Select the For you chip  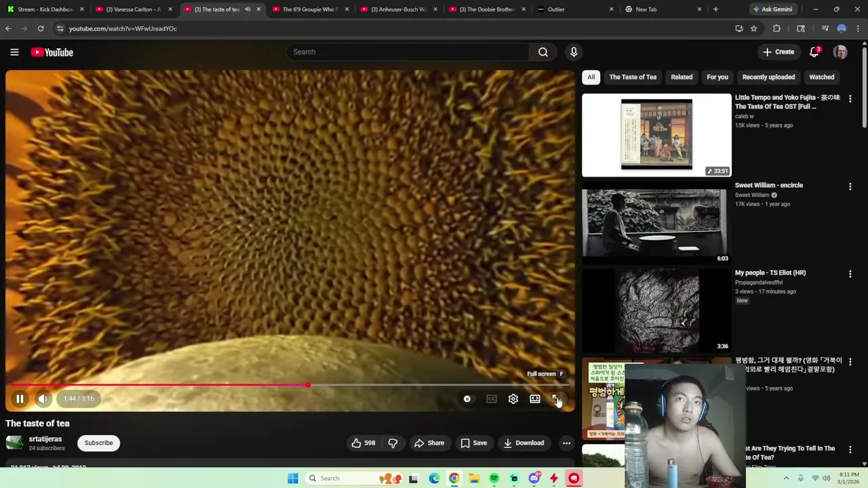717,77
